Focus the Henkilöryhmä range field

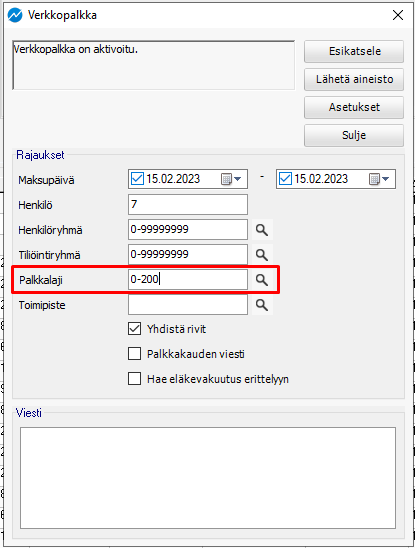click(x=188, y=230)
